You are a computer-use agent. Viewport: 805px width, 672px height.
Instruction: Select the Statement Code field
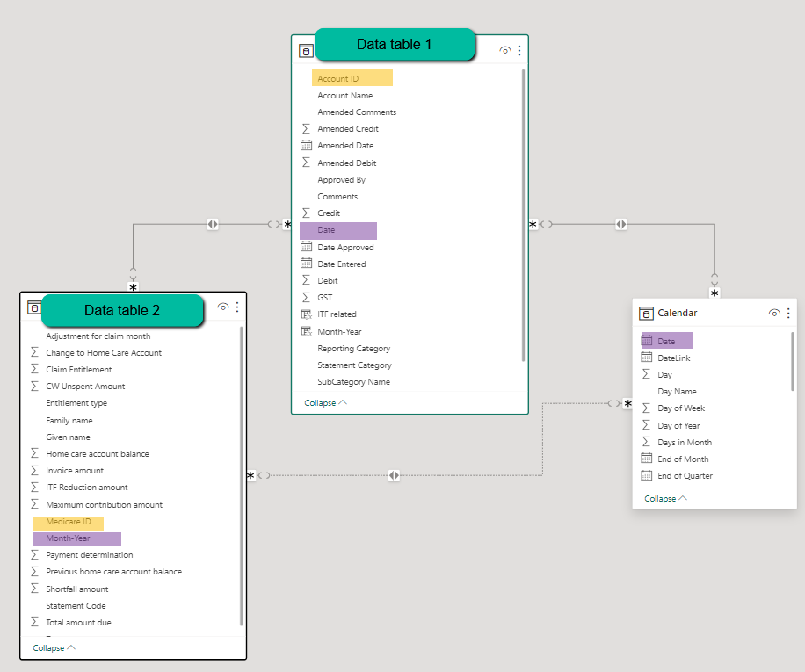(76, 606)
